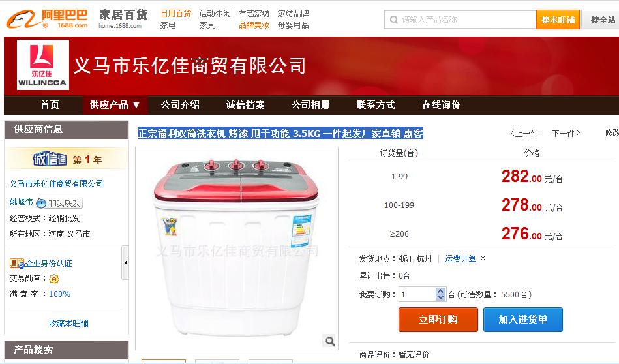619x364 pixels.
Task: Click the WILLINGGA company logo
Action: 43,65
